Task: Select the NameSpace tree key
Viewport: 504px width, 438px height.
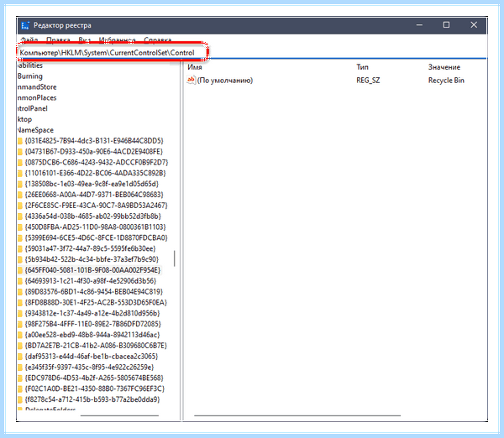Action: click(35, 130)
